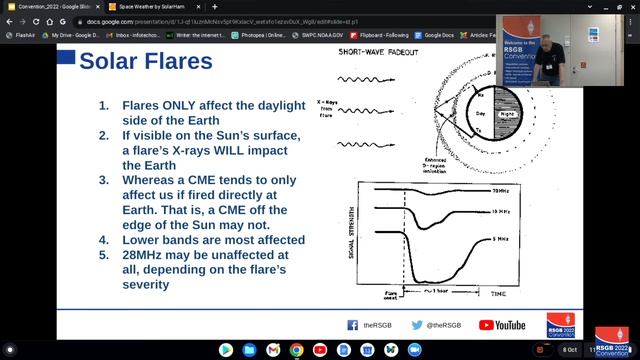
Task: Open the butterfly app icon on the shelf
Action: tap(391, 350)
